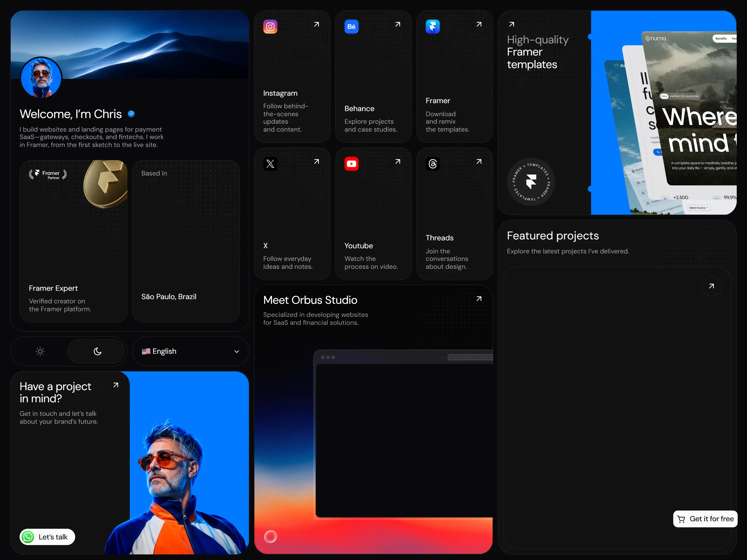Click Verified creator on the Framer platform

click(x=60, y=305)
